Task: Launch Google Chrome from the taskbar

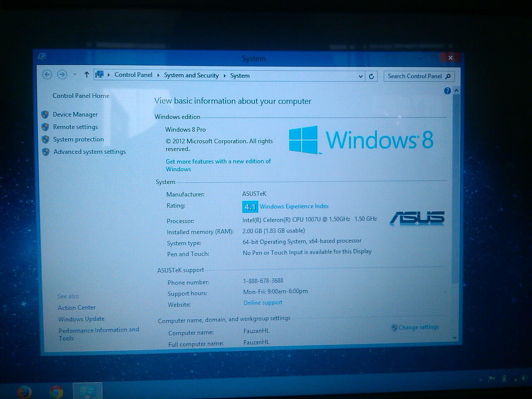Action: (56, 392)
